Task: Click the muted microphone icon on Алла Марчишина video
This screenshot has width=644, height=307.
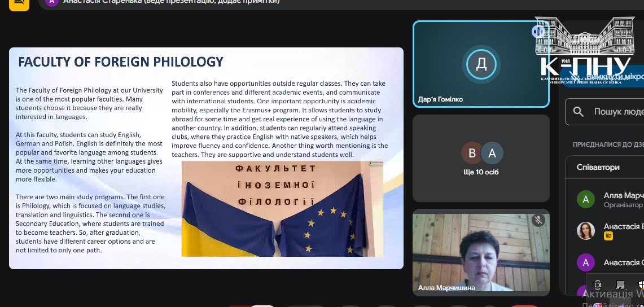Action: [x=538, y=220]
